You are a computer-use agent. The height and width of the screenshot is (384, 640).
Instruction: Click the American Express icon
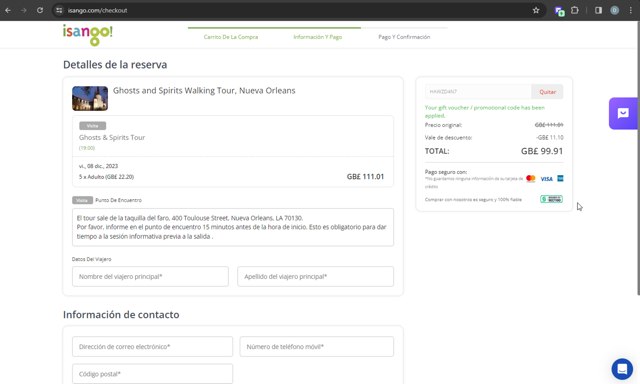(x=560, y=178)
